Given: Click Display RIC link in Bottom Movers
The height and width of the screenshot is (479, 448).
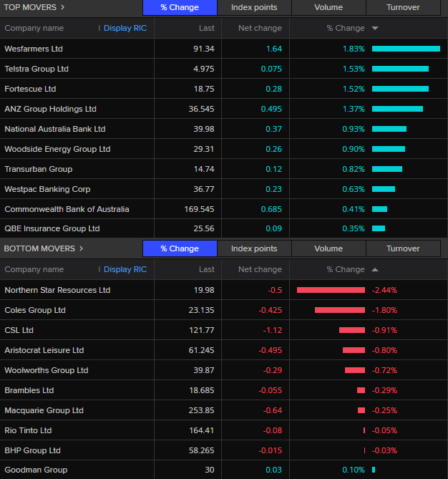Looking at the screenshot, I should (x=125, y=269).
